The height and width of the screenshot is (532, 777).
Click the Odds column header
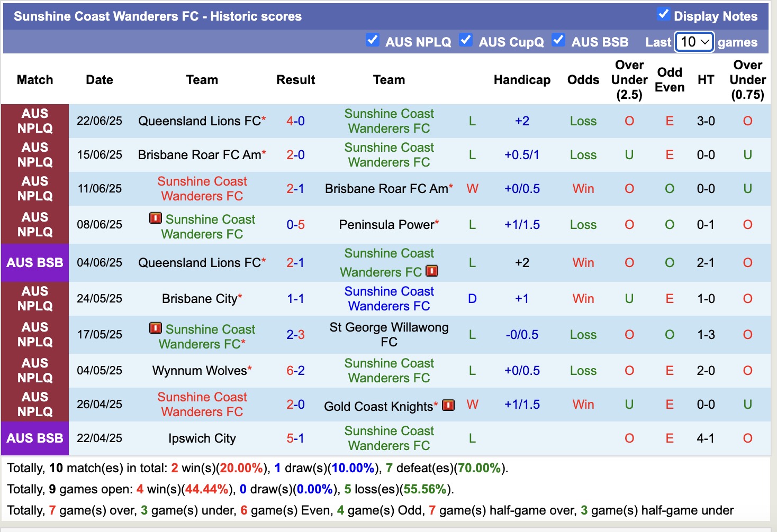583,80
